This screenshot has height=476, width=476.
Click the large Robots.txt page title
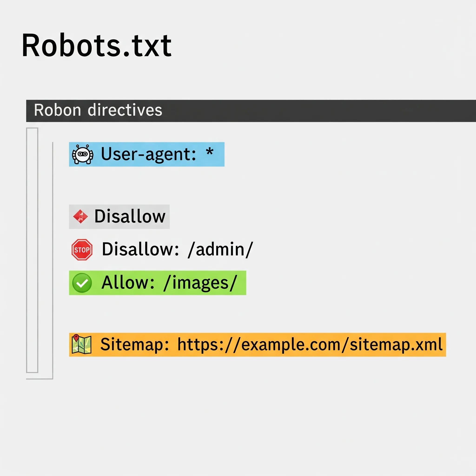click(97, 46)
